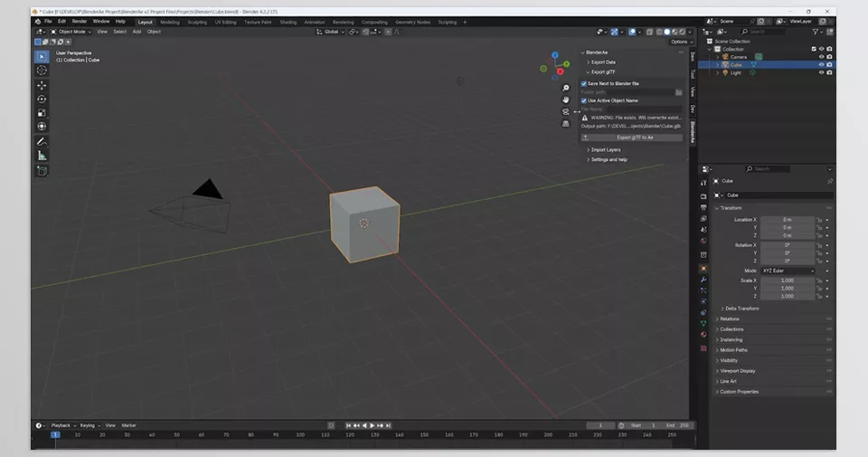Disable Cube in renders
Screen dimensions: 868x457
pos(829,65)
